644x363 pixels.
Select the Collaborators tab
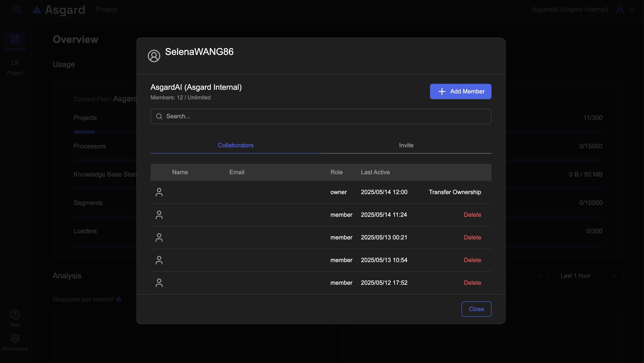(x=236, y=145)
